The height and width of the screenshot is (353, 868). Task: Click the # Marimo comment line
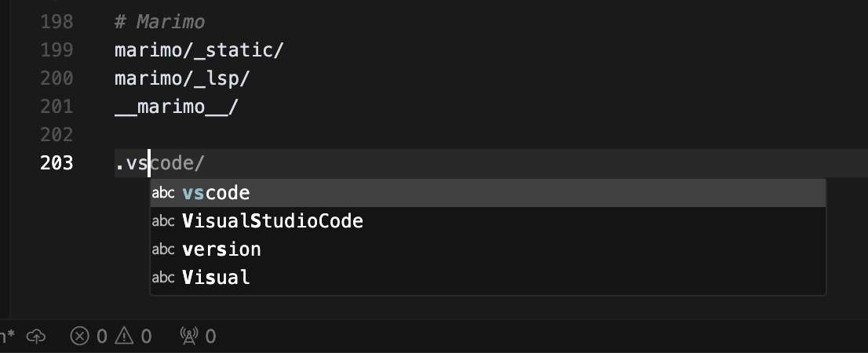pos(159,22)
